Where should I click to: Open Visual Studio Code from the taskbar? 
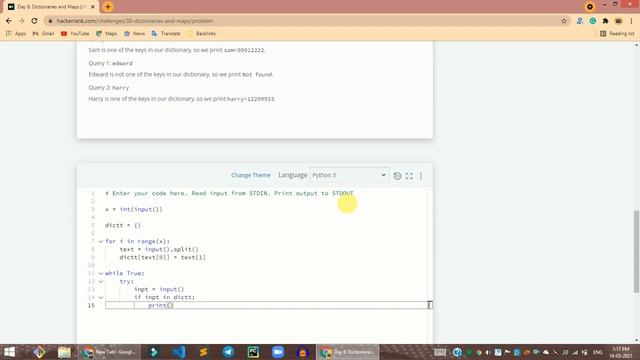pyautogui.click(x=178, y=352)
